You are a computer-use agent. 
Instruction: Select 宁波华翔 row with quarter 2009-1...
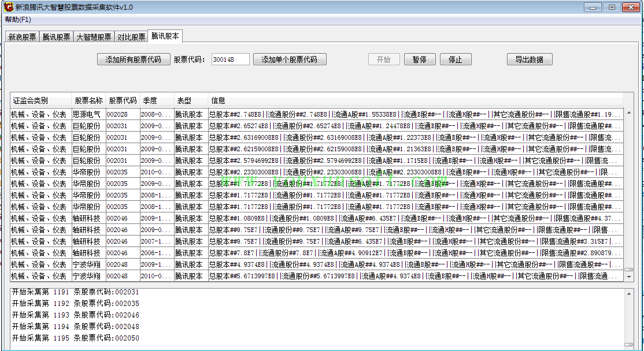click(x=317, y=264)
